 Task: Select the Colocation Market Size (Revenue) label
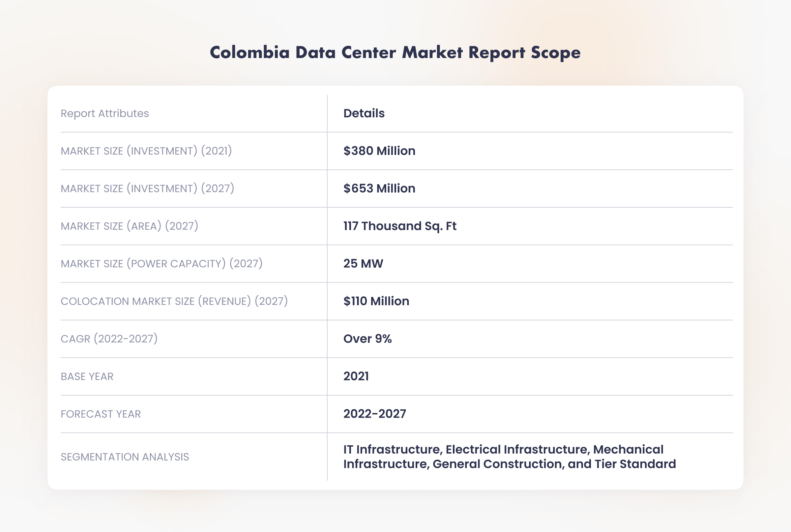174,301
